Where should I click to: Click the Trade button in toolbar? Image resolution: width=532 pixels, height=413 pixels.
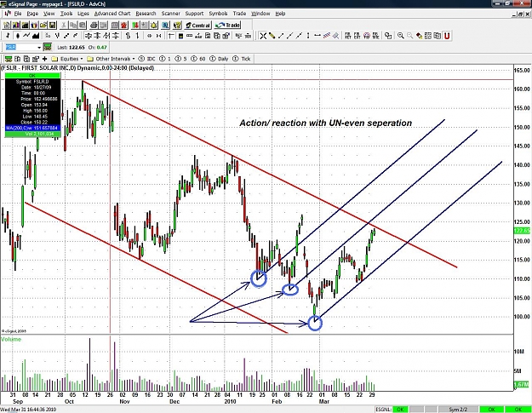(x=227, y=25)
